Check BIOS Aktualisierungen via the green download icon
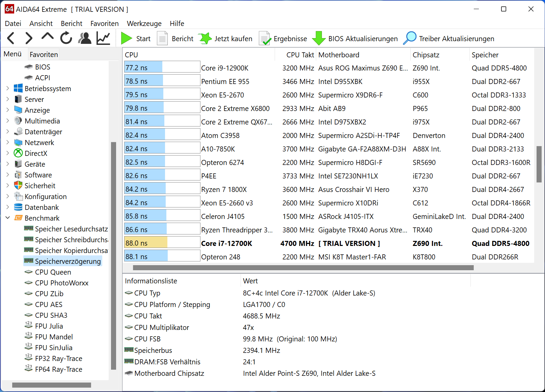The height and width of the screenshot is (392, 545). (x=319, y=38)
